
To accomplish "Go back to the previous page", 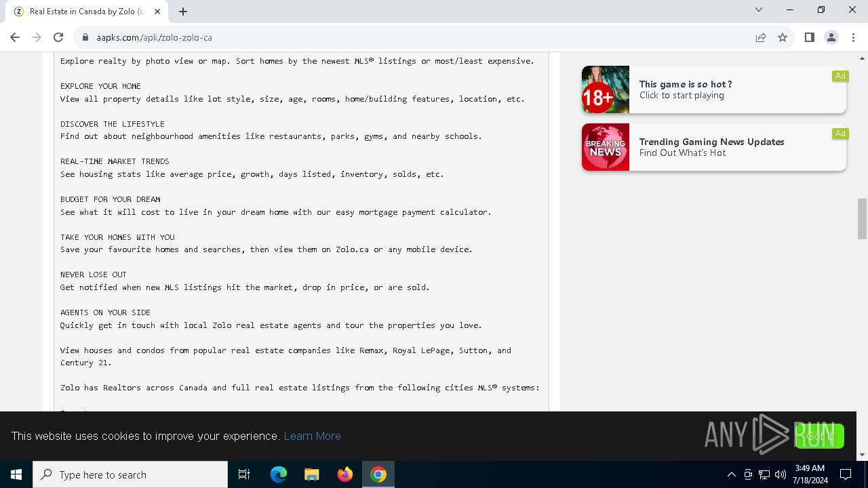I will 15,37.
